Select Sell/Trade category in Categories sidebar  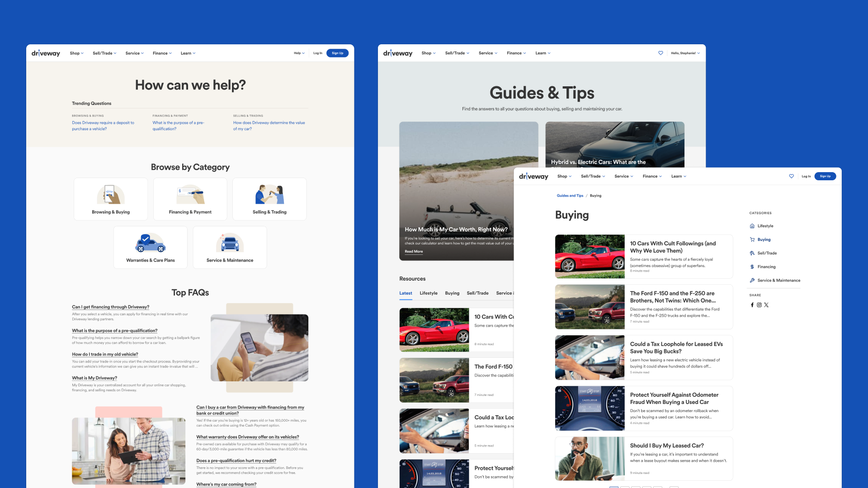click(767, 253)
